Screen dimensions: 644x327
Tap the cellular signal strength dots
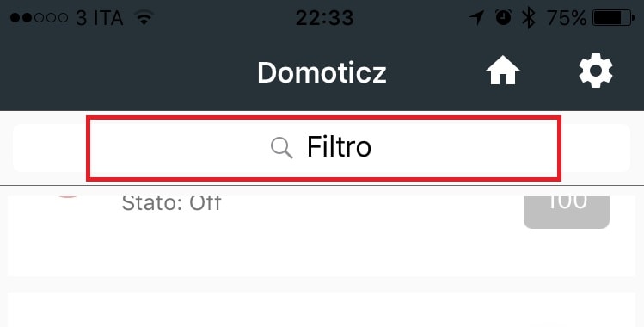tap(39, 18)
